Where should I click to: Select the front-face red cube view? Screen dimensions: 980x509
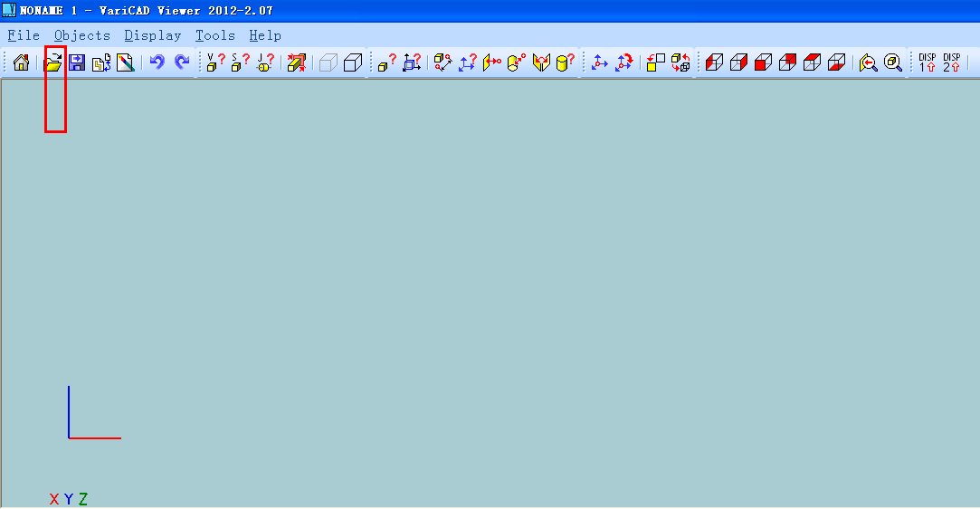click(x=763, y=62)
